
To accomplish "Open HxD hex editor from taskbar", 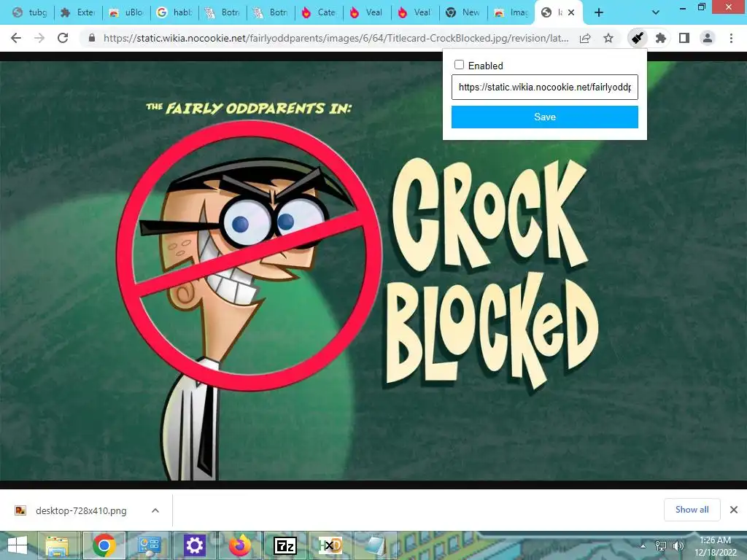I will [330, 545].
